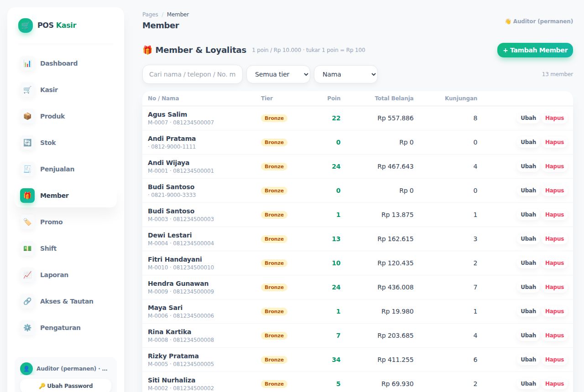This screenshot has height=392, width=584.
Task: Open the Shift money icon
Action: pos(27,248)
